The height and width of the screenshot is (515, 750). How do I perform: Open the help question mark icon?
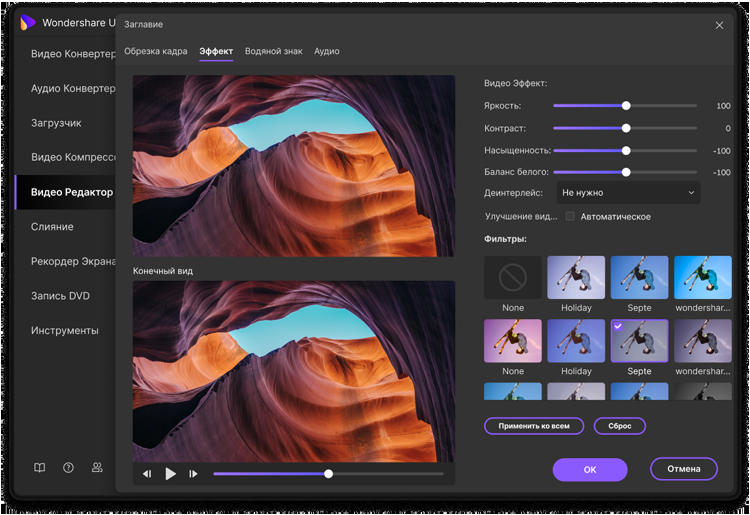tap(68, 468)
